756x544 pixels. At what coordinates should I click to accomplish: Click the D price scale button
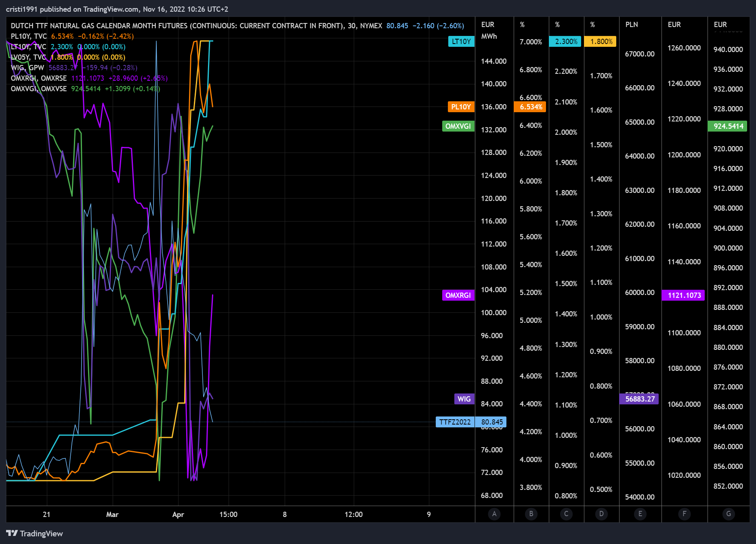pos(601,514)
